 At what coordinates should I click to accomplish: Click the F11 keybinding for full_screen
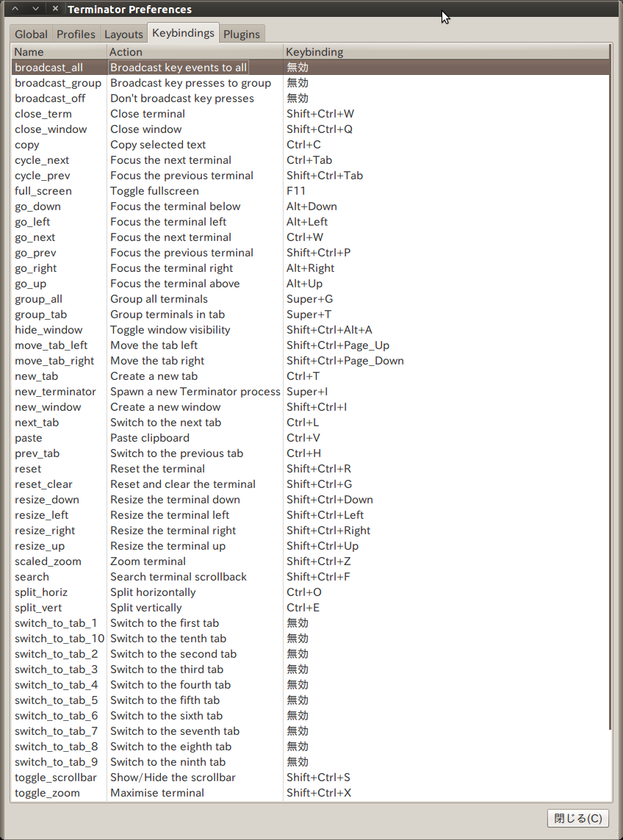(295, 191)
